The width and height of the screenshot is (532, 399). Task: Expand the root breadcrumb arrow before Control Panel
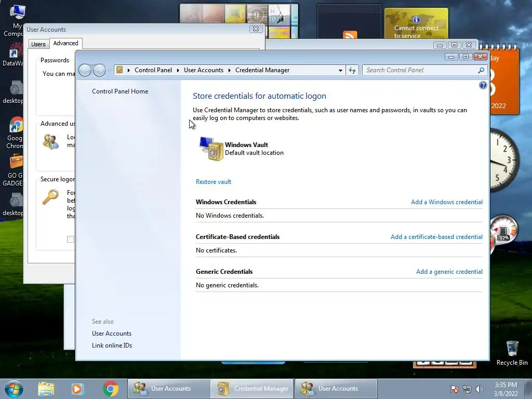(129, 70)
